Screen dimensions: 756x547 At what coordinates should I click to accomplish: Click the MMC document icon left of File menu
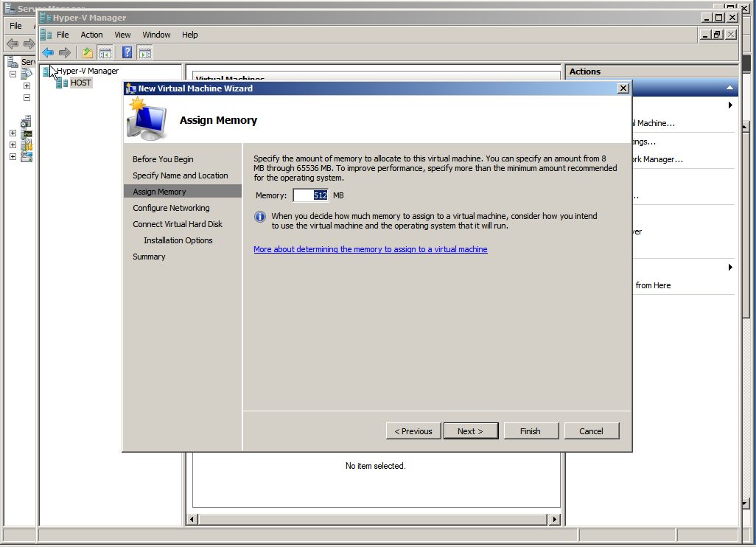pos(46,35)
